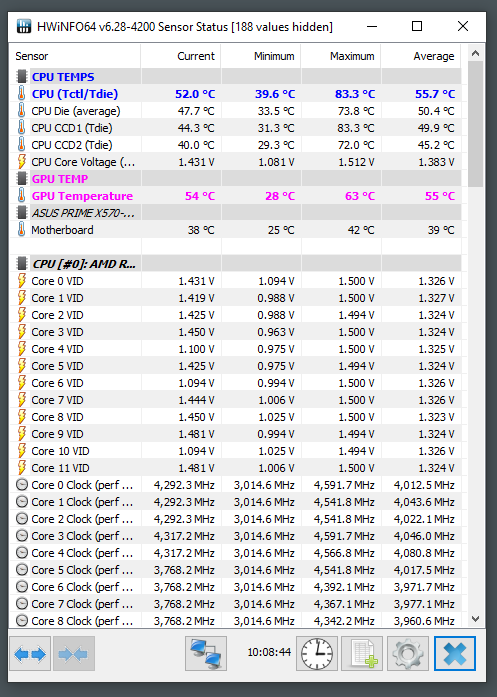Click the Minimum column header
The height and width of the screenshot is (697, 497).
261,56
